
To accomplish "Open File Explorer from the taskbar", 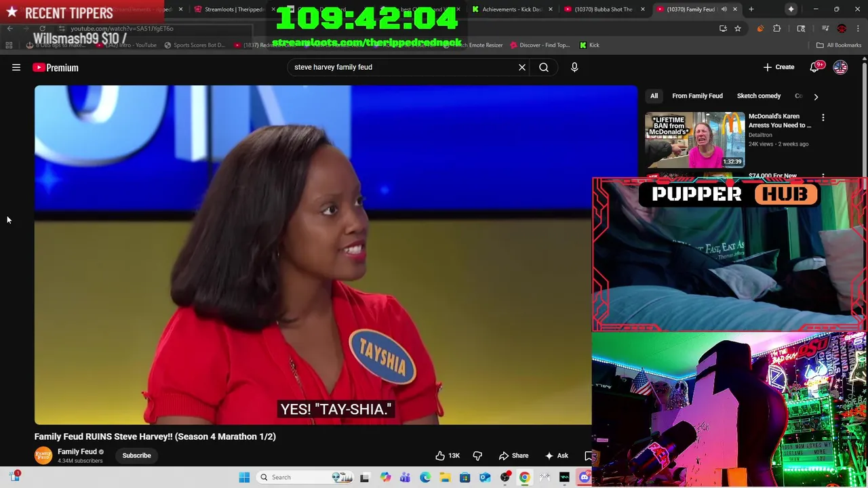I will 445,477.
